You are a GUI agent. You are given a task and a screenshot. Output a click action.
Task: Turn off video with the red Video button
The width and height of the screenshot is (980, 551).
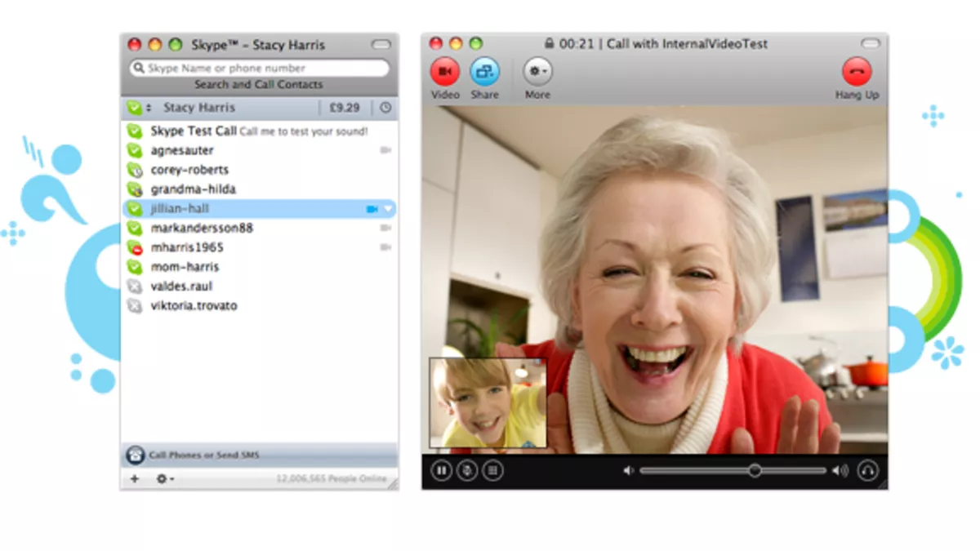coord(445,72)
